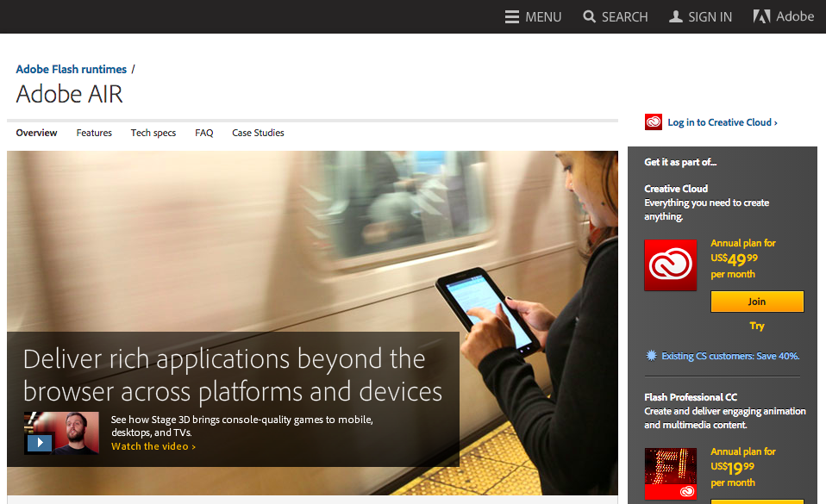Image resolution: width=826 pixels, height=504 pixels.
Task: Click the Adobe AIR page title
Action: (x=69, y=94)
